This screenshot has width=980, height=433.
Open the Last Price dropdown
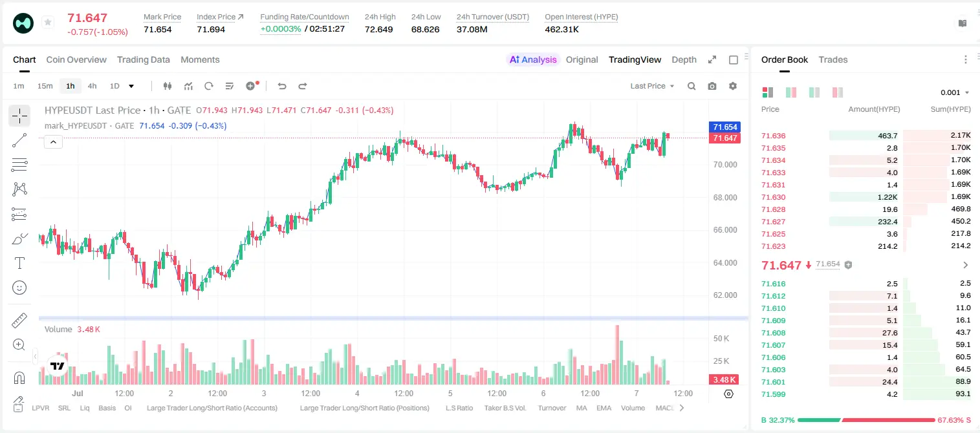(652, 86)
